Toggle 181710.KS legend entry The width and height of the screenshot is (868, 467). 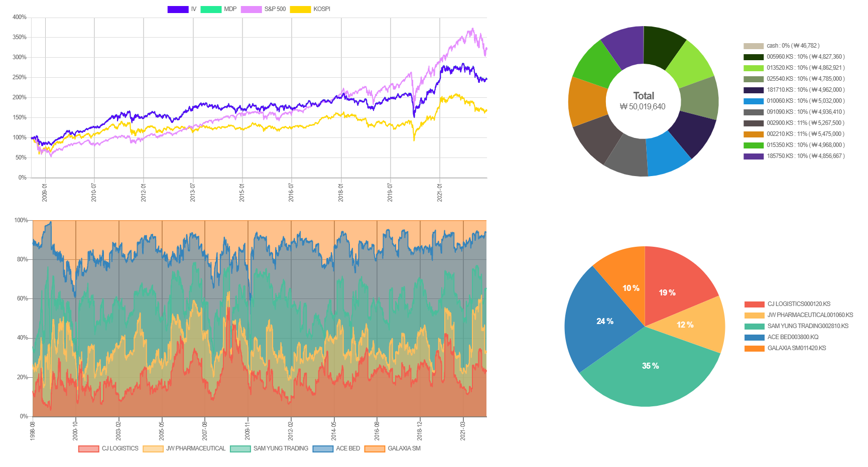[794, 90]
